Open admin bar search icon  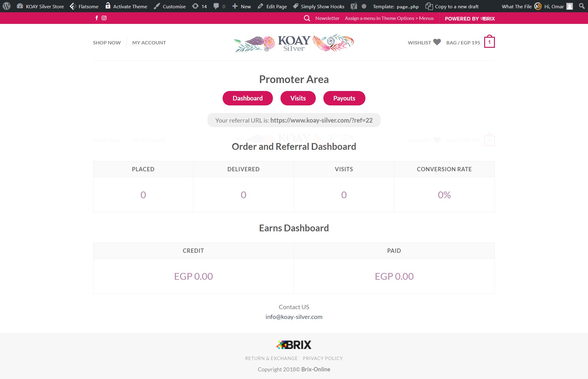tap(582, 6)
